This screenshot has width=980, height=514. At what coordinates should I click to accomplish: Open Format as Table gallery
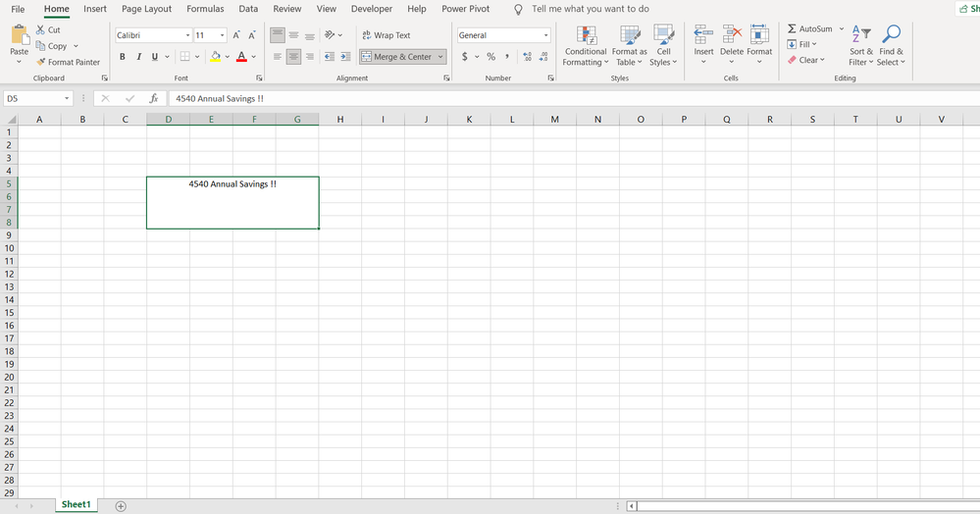click(x=630, y=46)
